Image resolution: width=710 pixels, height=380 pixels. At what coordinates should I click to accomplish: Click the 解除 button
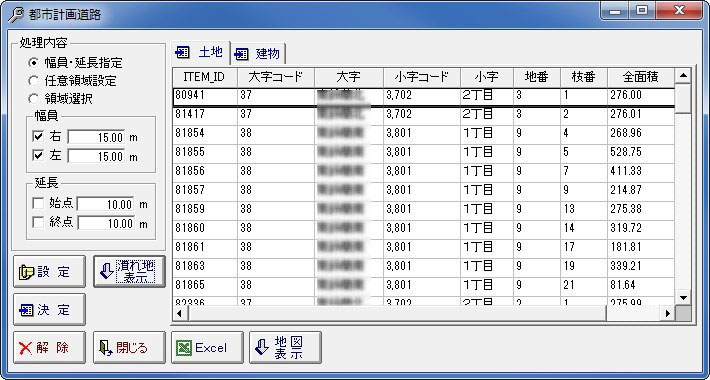[x=49, y=348]
